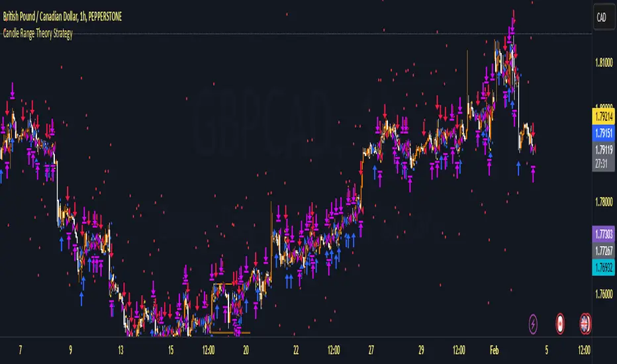The height and width of the screenshot is (364, 617).
Task: Click the 29 date label on time axis
Action: click(421, 350)
